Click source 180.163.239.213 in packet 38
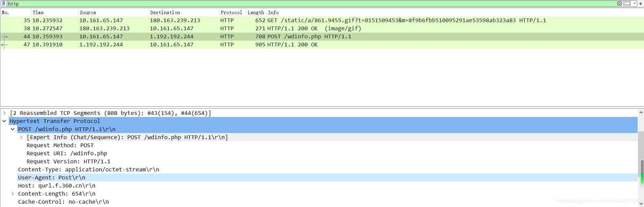 coord(104,29)
